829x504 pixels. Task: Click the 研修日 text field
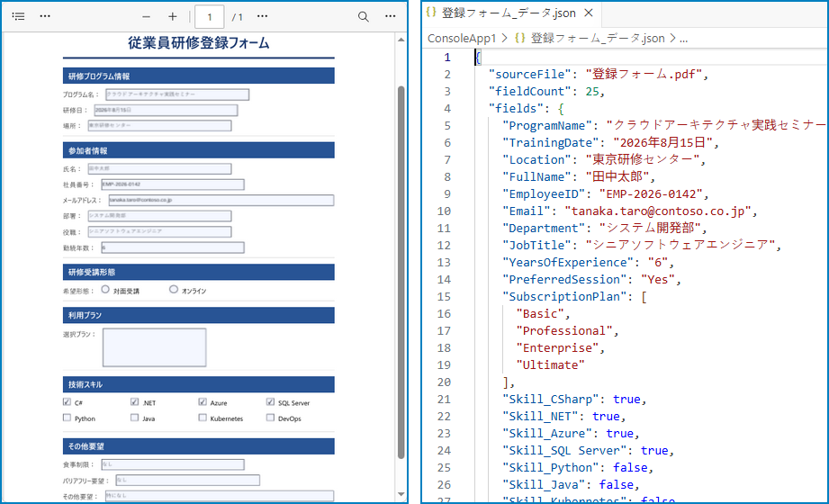pyautogui.click(x=166, y=110)
